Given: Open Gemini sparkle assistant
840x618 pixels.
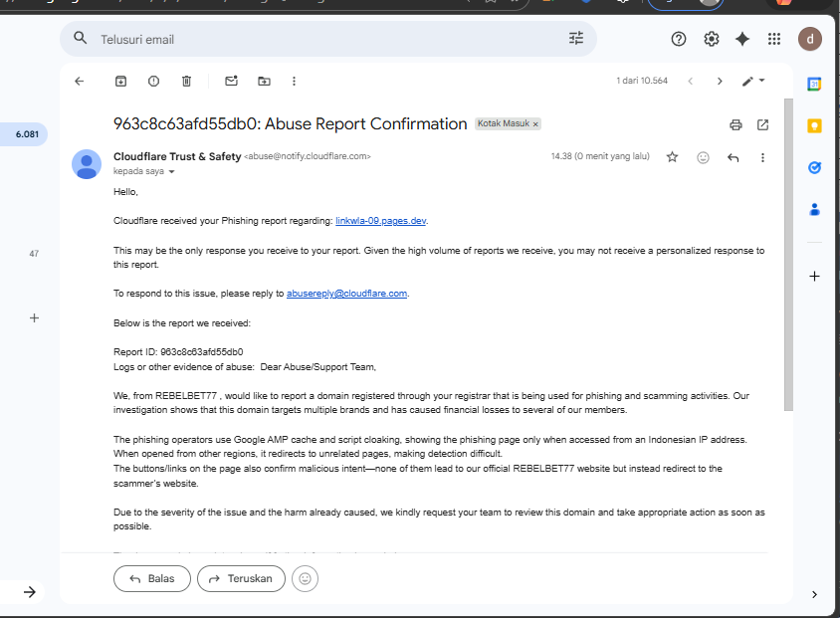Looking at the screenshot, I should point(741,39).
